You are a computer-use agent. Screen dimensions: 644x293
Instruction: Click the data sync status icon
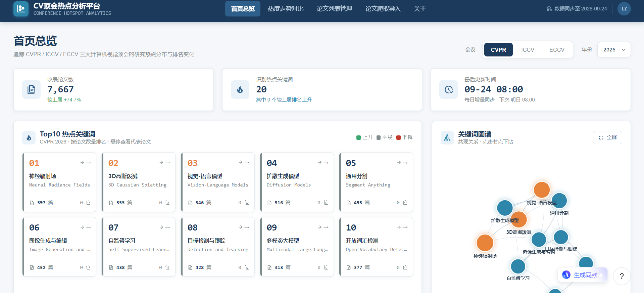click(x=549, y=9)
